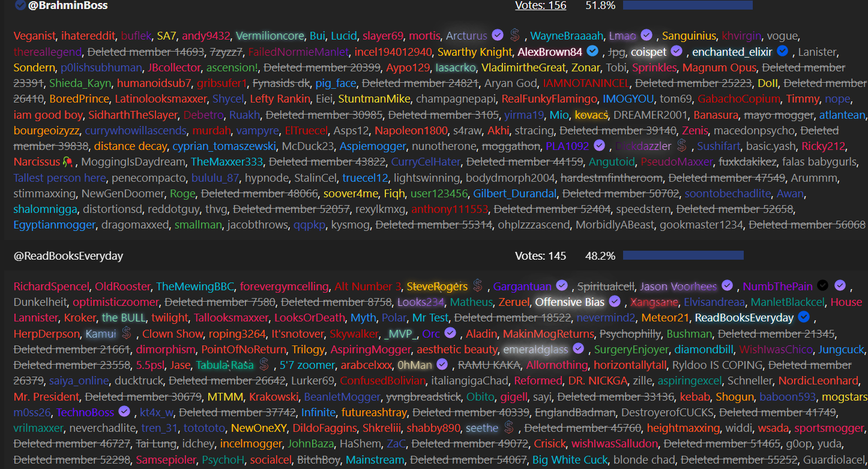Click the purple badge after PLA1092

point(598,146)
